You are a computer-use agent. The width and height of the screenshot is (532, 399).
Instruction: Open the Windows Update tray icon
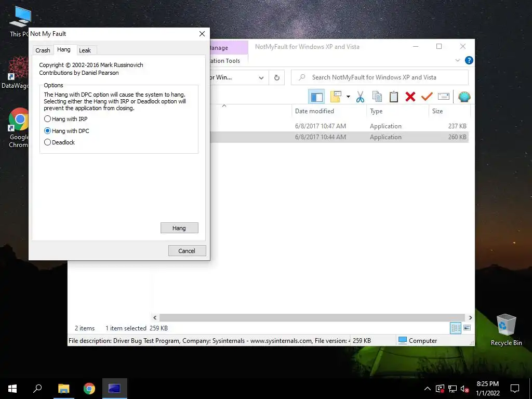point(440,389)
